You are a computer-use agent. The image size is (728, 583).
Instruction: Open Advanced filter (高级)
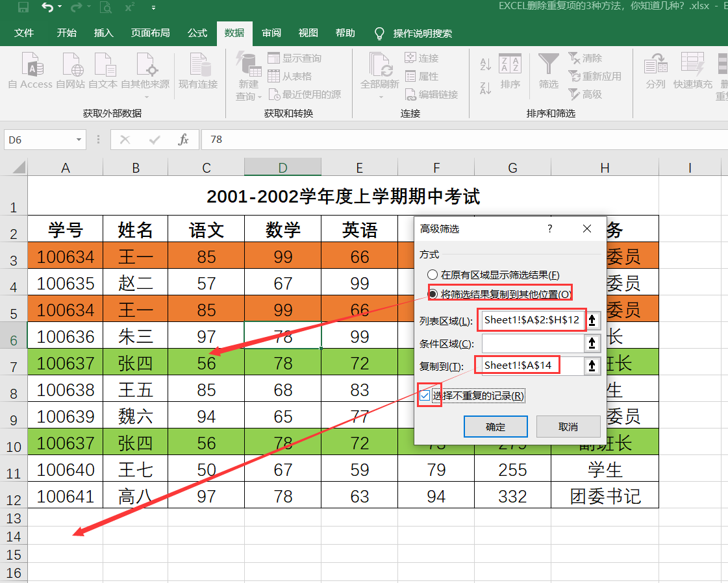(585, 94)
